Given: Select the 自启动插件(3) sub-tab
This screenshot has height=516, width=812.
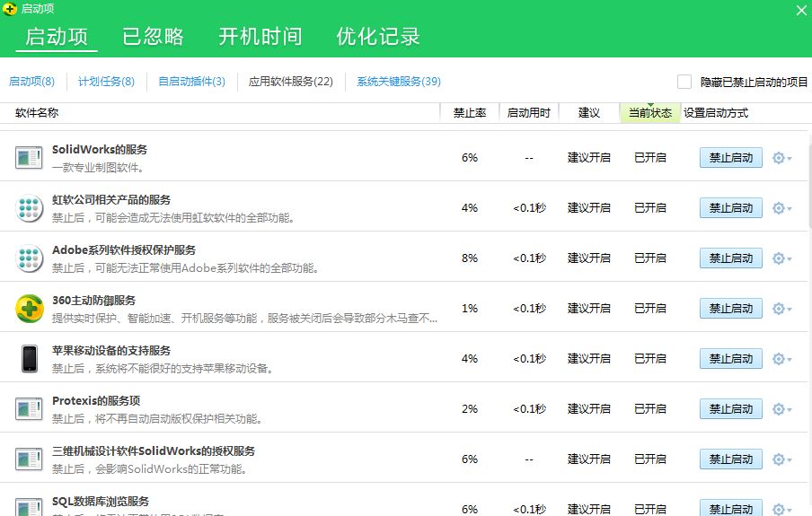Looking at the screenshot, I should pyautogui.click(x=191, y=82).
